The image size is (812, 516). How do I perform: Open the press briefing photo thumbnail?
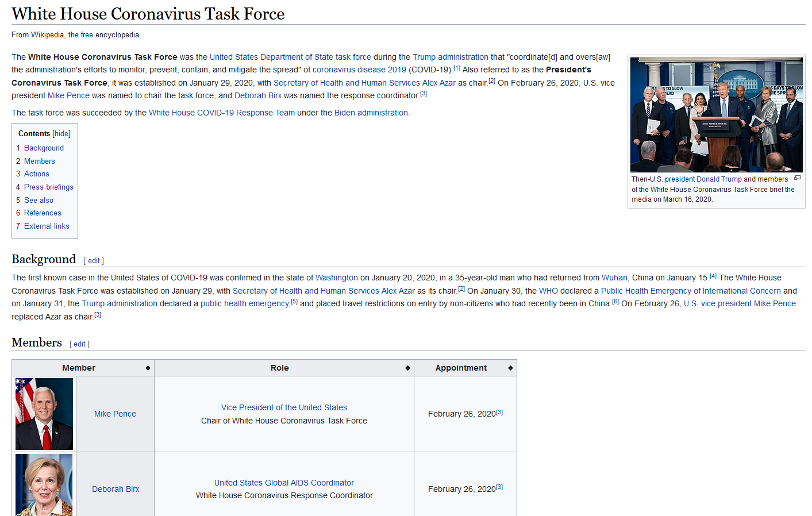717,114
